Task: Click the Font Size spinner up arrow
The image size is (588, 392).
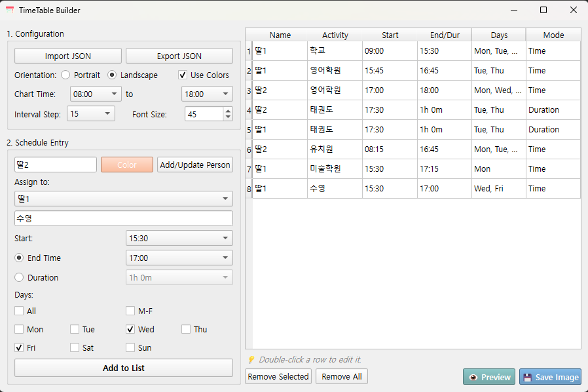Action: (228, 110)
